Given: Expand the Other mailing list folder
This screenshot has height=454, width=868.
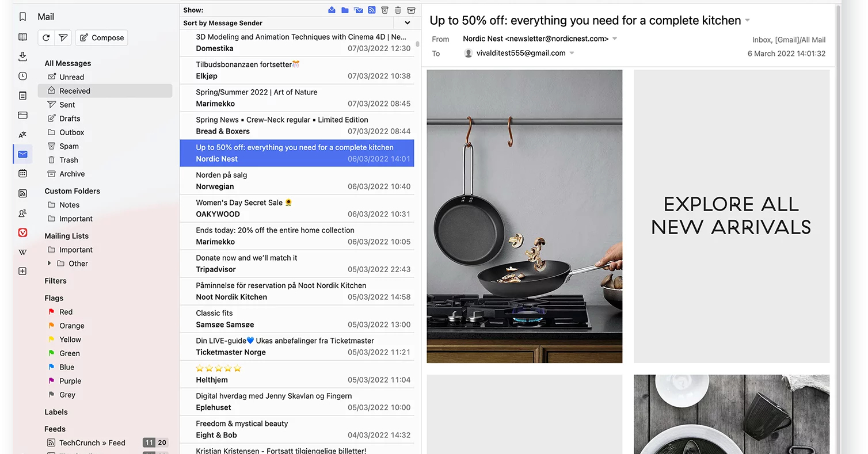Looking at the screenshot, I should [49, 264].
